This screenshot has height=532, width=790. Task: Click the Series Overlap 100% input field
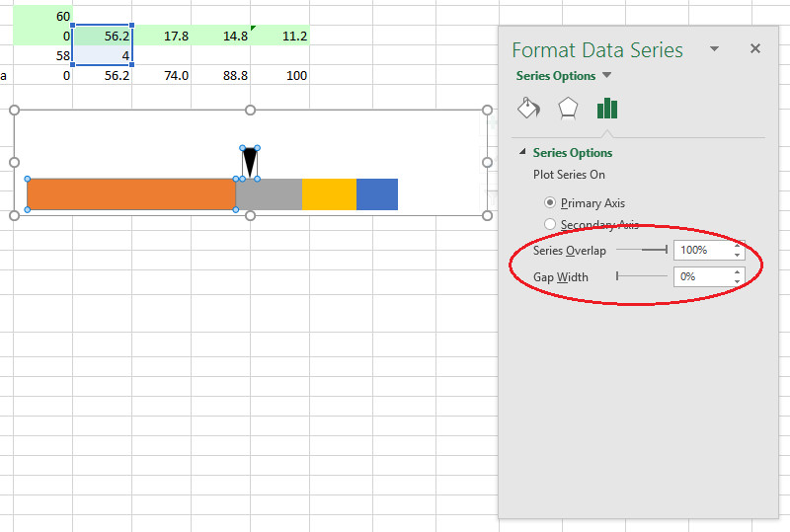coord(701,251)
